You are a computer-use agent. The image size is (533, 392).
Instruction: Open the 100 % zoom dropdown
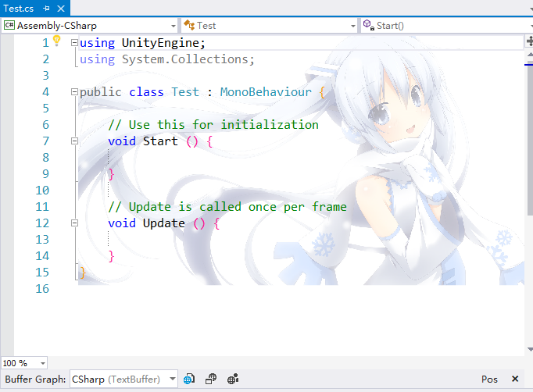pyautogui.click(x=43, y=363)
